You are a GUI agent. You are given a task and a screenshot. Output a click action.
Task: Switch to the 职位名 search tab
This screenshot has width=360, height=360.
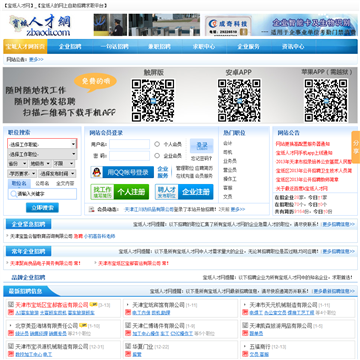point(19,183)
